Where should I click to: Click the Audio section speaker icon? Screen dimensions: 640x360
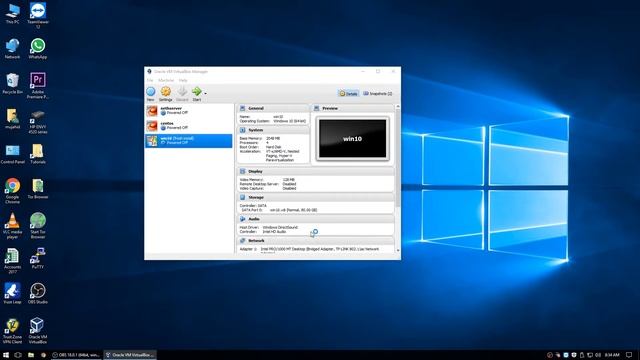click(x=242, y=219)
